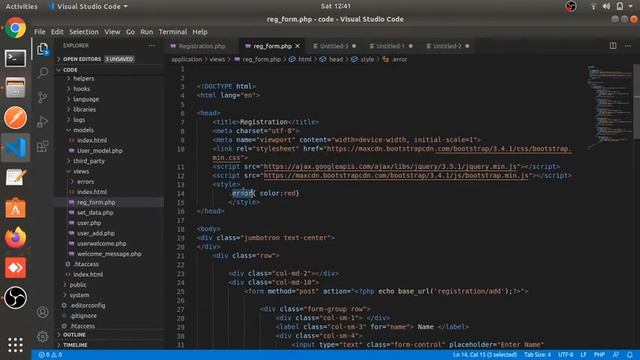Show Applications grid in the dock
The width and height of the screenshot is (640, 360).
pyautogui.click(x=16, y=345)
